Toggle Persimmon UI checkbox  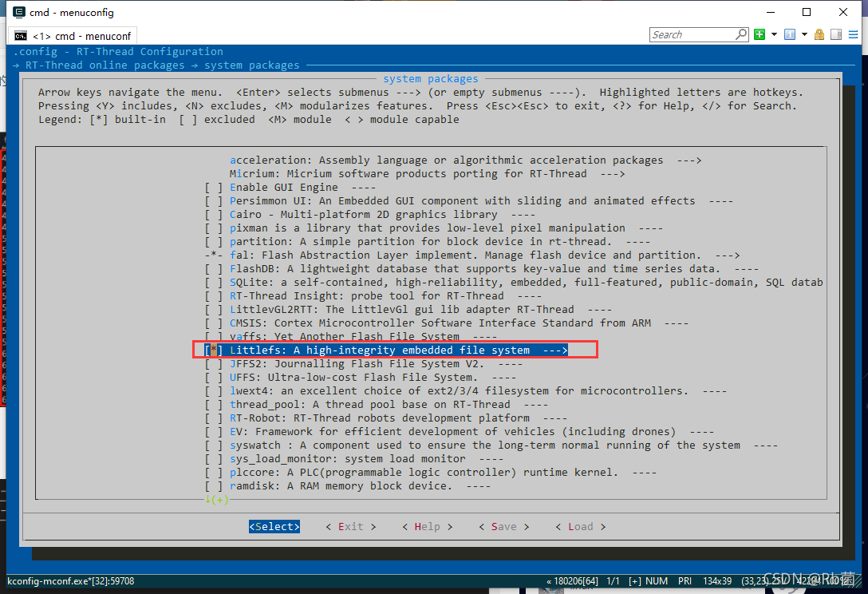pos(213,201)
